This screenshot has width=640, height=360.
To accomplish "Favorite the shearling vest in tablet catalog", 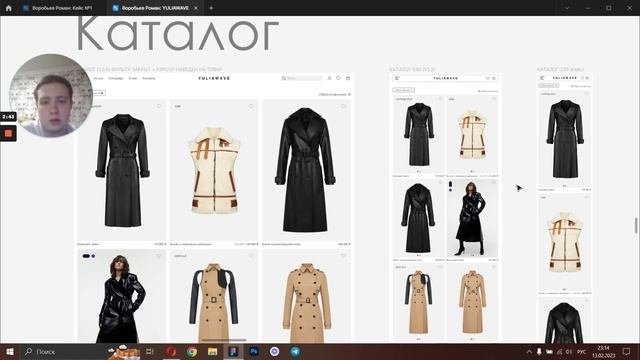I will click(494, 99).
